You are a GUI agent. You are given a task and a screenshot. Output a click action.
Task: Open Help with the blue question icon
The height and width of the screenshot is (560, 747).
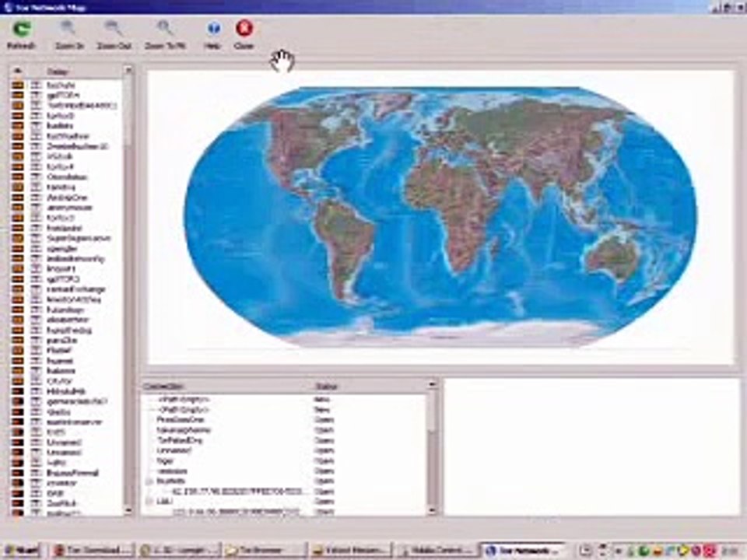click(x=213, y=29)
